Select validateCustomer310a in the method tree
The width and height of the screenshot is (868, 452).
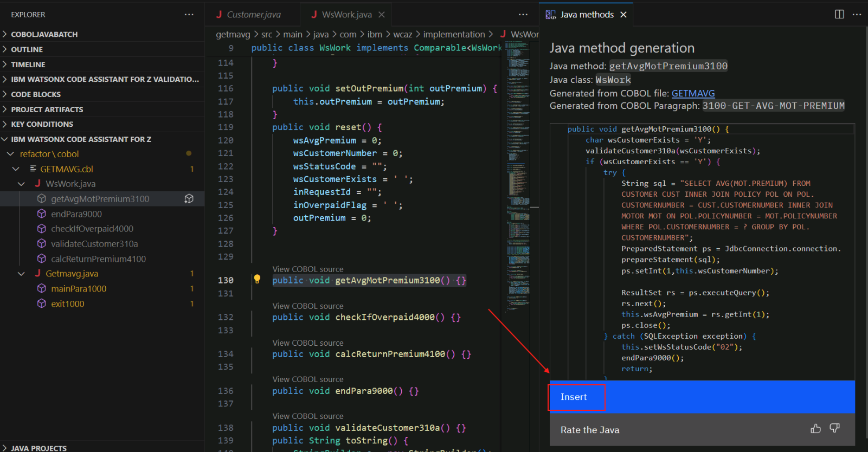[94, 244]
